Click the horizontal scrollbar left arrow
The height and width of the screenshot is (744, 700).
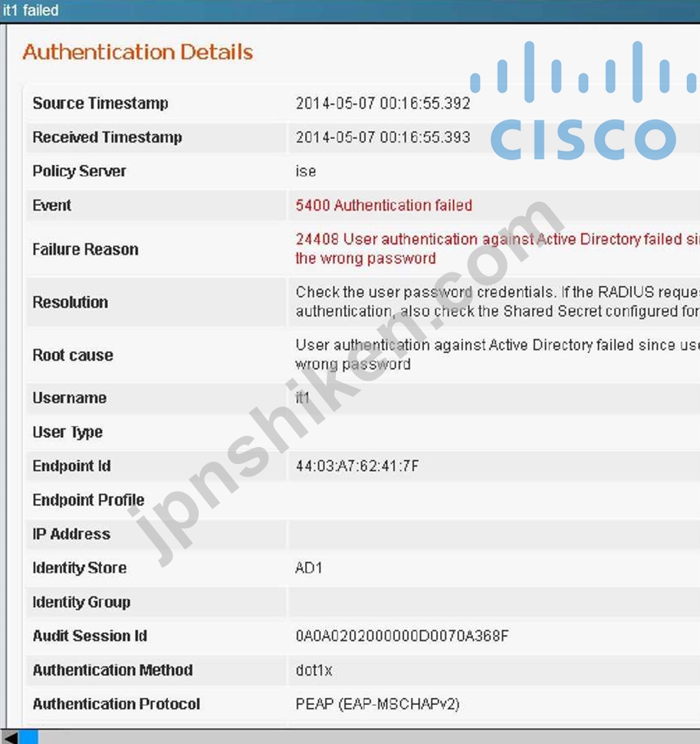click(x=9, y=737)
